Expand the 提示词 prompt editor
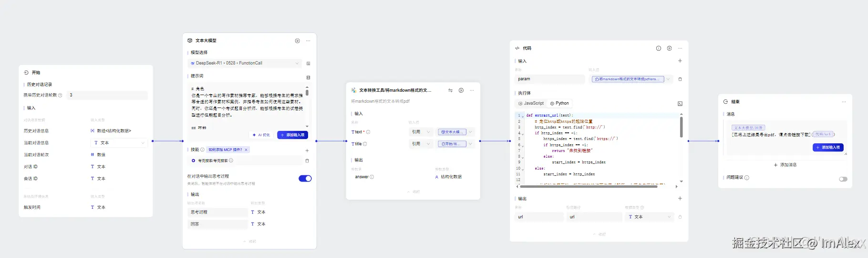 coord(308,77)
